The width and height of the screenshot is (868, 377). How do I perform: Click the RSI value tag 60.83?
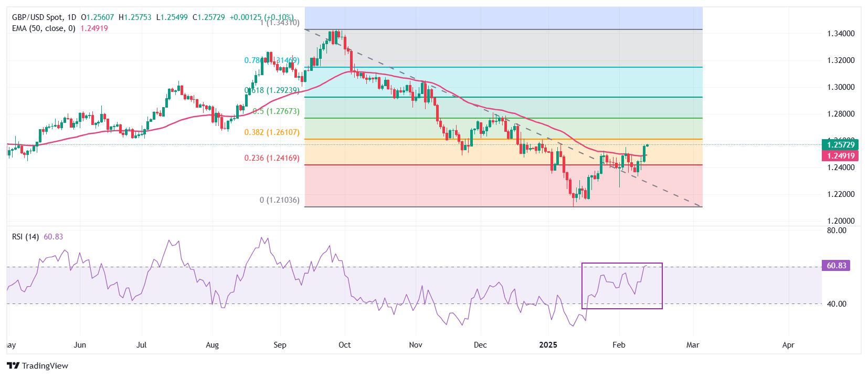(x=835, y=266)
